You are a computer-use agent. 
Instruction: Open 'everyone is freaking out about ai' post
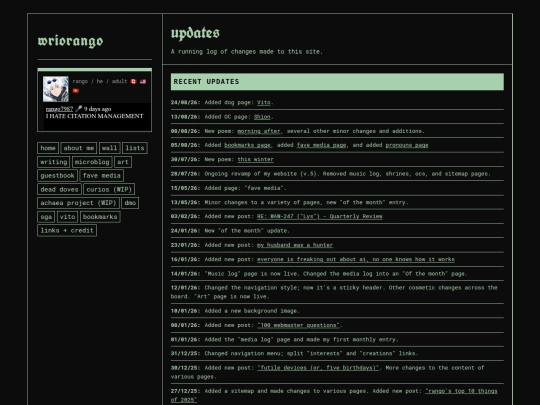coord(356,259)
